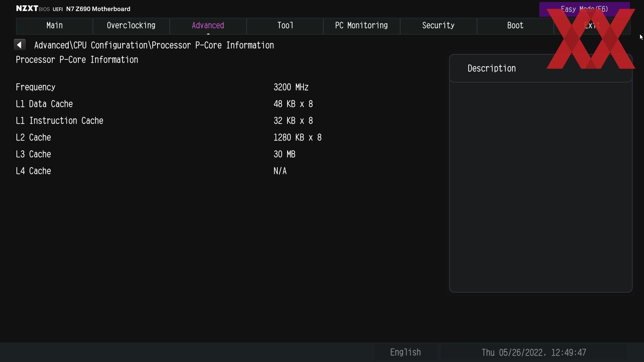Click the NZXT BIOS logo
Screen dimensions: 644x362
pos(33,9)
